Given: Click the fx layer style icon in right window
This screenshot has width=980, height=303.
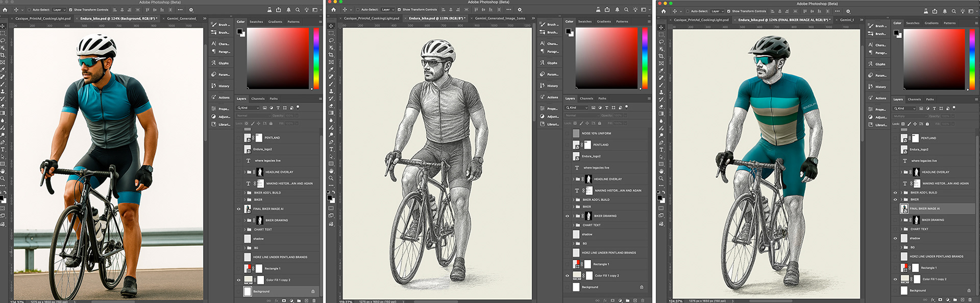Looking at the screenshot, I should pyautogui.click(x=933, y=300).
